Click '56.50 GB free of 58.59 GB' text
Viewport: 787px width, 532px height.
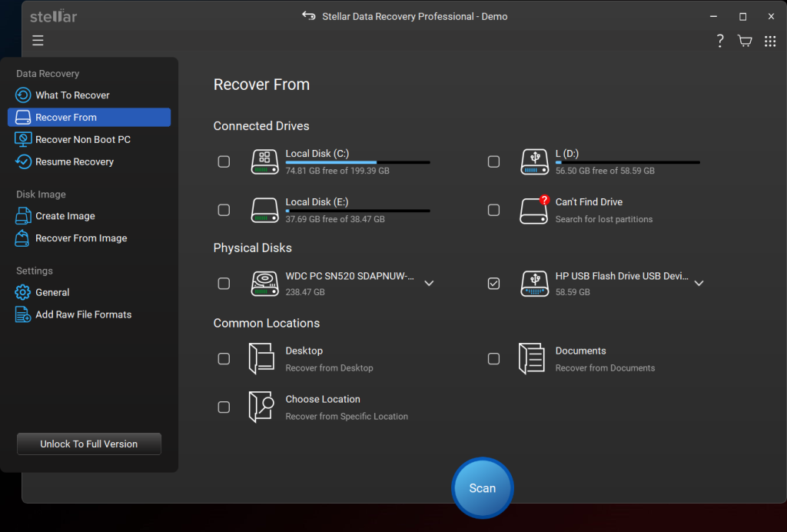click(x=605, y=171)
